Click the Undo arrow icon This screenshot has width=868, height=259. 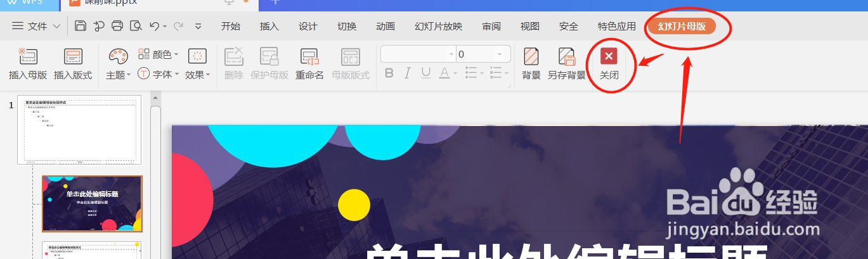coord(154,26)
